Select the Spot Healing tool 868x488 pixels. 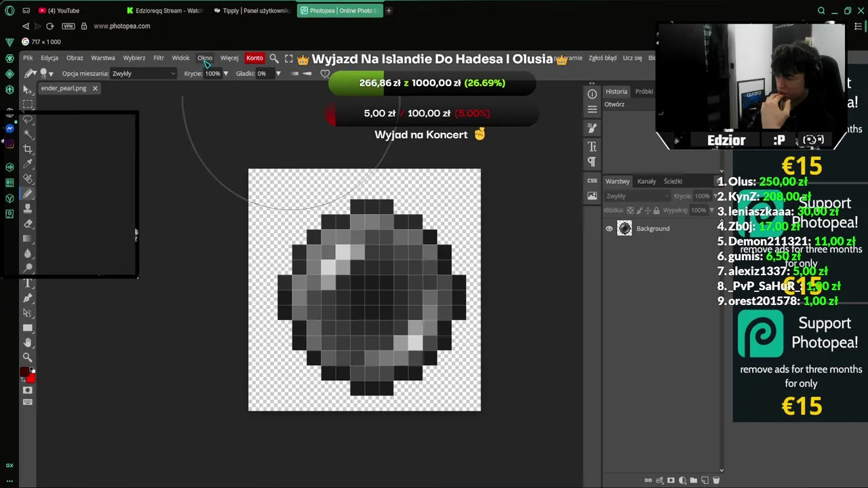pos(28,179)
